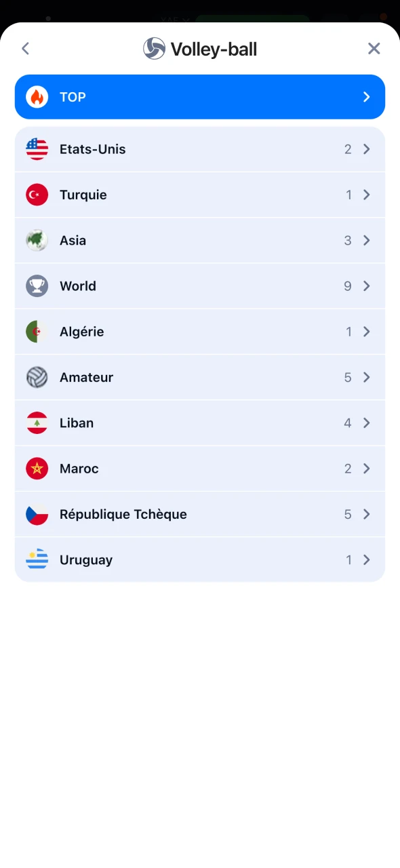
Task: Open the République Tchèque category
Action: pyautogui.click(x=200, y=515)
